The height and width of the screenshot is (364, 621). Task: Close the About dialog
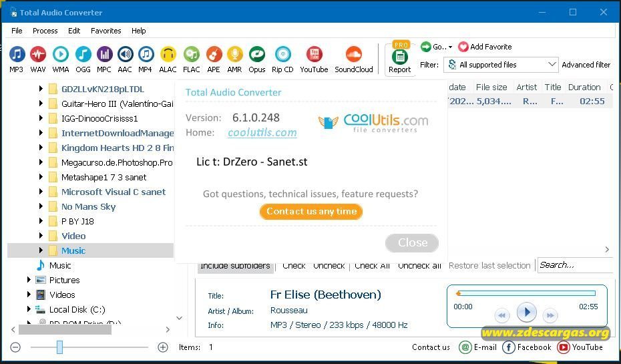pos(412,243)
